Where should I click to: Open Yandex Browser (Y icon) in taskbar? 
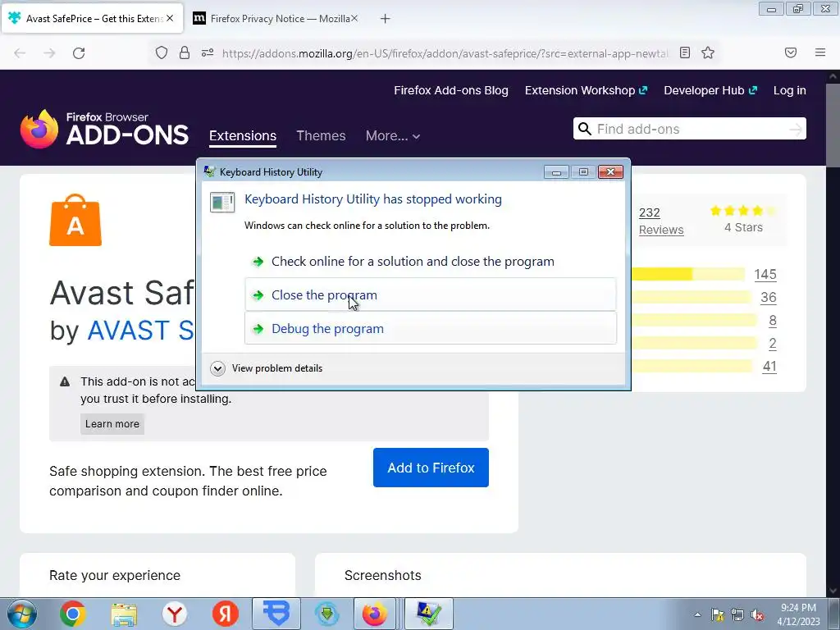click(175, 614)
